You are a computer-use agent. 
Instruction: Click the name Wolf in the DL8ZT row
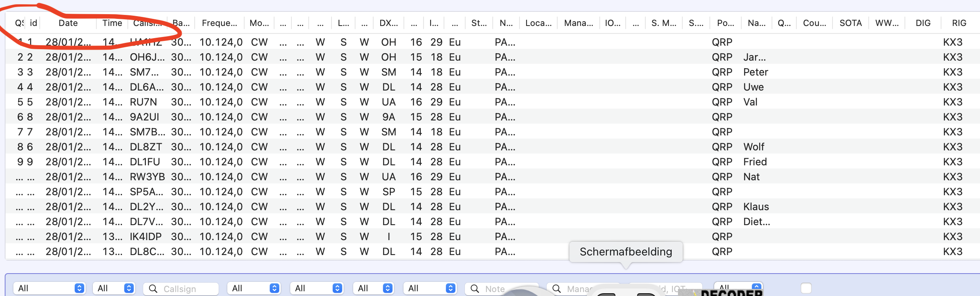coord(753,147)
